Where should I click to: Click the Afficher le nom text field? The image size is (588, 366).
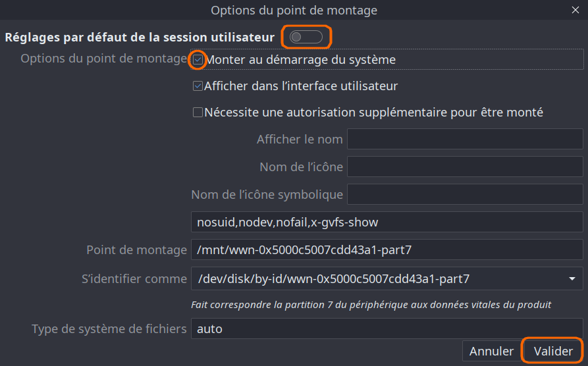click(464, 140)
